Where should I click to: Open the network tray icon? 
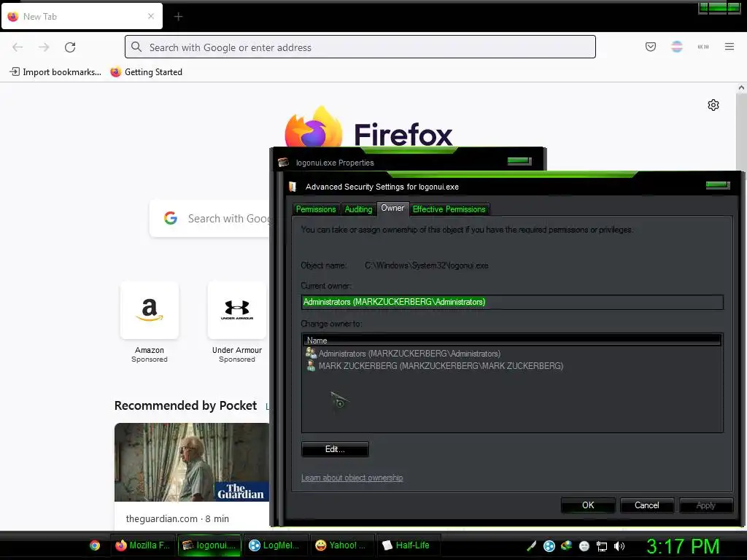click(x=602, y=546)
